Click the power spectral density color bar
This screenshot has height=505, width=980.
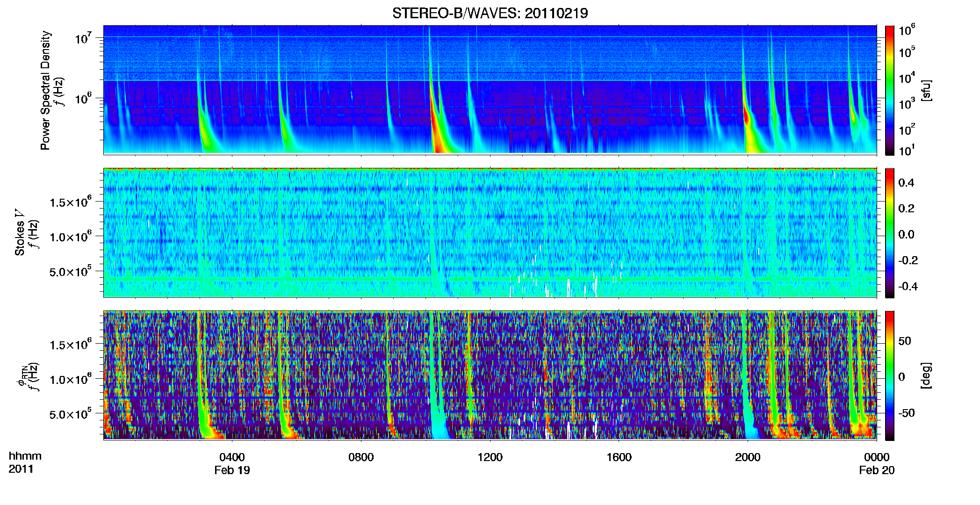pos(890,90)
